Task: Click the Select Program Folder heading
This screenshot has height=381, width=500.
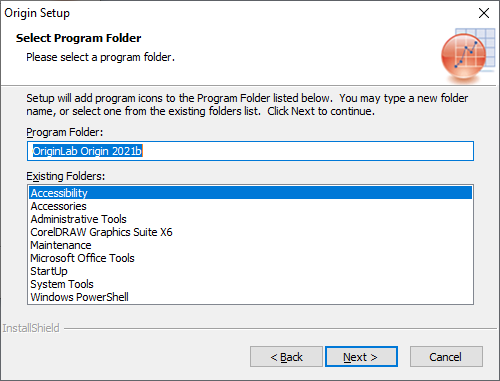Action: (79, 38)
